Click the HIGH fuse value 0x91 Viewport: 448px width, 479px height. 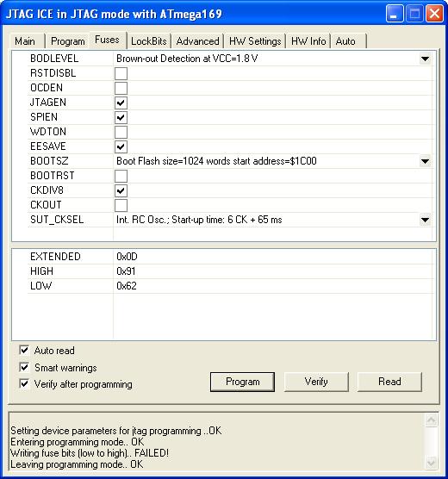[126, 271]
